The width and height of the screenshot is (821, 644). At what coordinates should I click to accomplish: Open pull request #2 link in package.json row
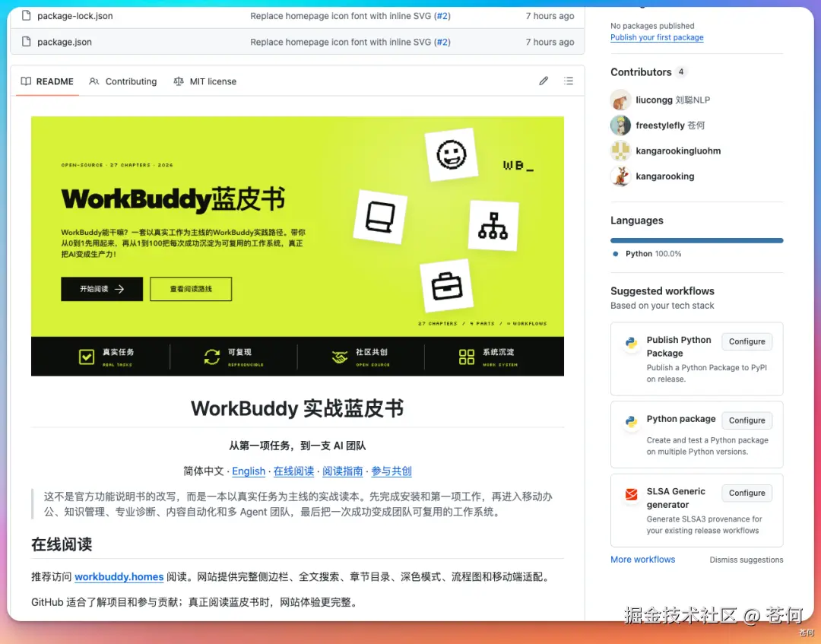442,42
